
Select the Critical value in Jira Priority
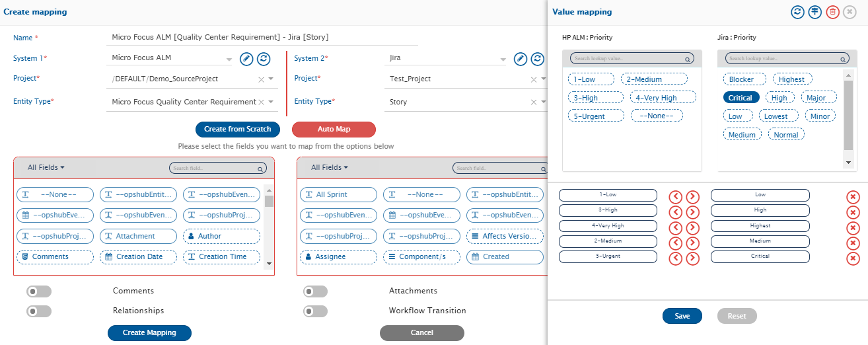pyautogui.click(x=741, y=98)
